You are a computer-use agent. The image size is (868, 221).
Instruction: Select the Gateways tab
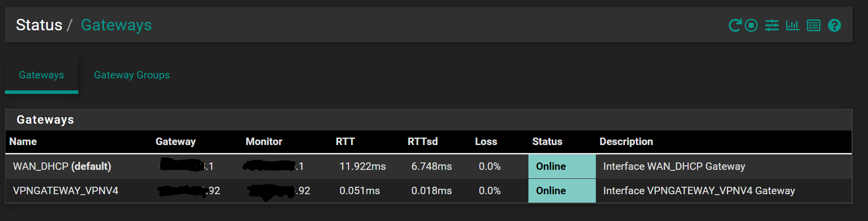[42, 75]
